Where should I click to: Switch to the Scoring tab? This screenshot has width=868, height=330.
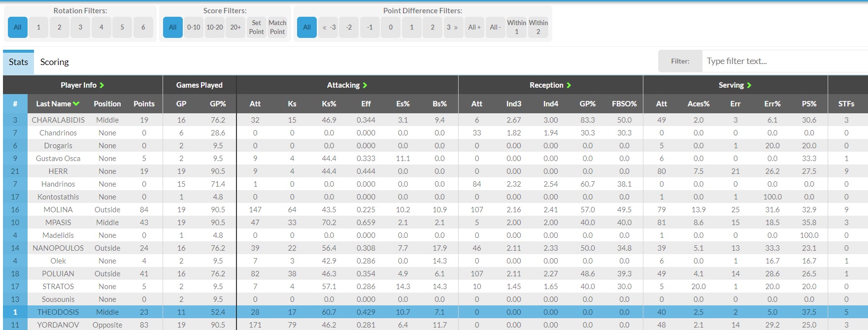(x=54, y=62)
